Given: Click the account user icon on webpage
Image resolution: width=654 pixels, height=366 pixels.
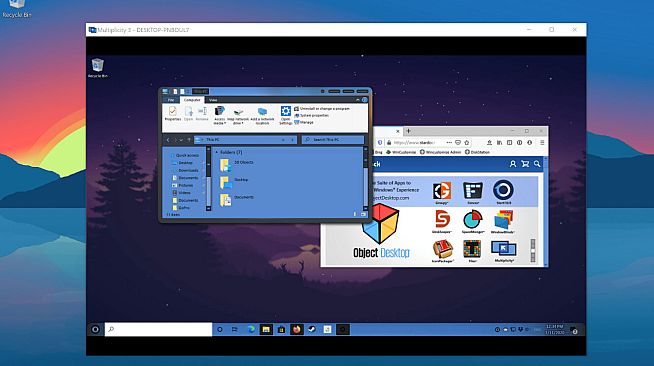Looking at the screenshot, I should tap(513, 164).
